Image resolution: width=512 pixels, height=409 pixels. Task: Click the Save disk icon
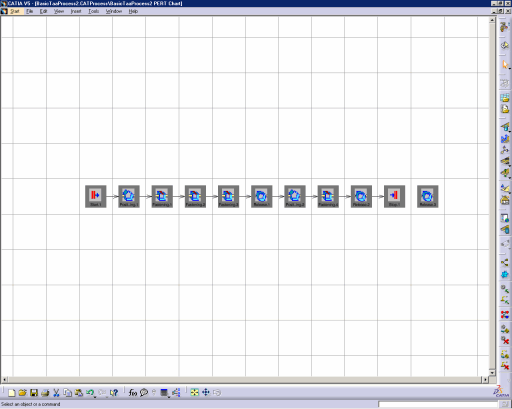[x=34, y=393]
